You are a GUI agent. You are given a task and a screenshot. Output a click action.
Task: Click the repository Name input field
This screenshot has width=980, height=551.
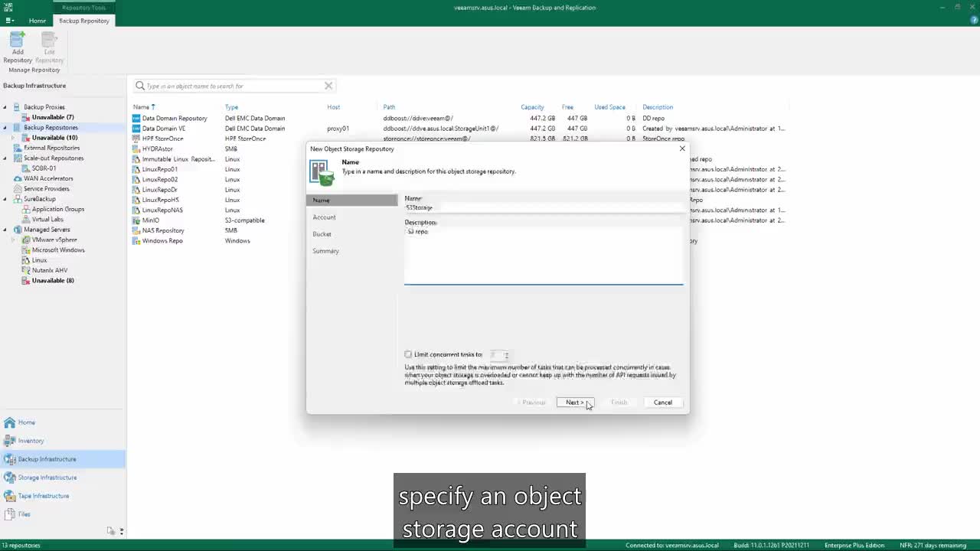pos(544,207)
